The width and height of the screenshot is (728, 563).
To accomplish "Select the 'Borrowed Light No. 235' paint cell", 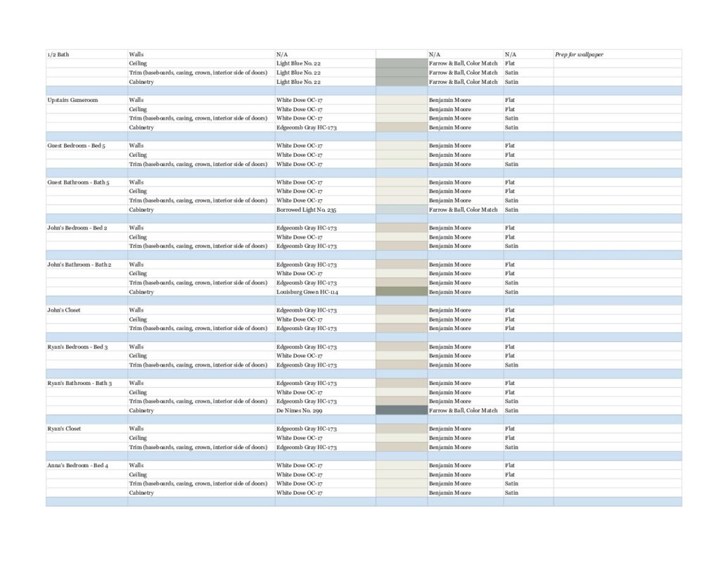I will coord(325,210).
